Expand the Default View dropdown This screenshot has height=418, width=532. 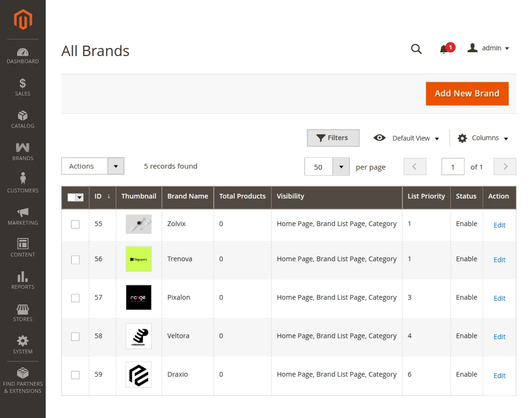(x=416, y=138)
